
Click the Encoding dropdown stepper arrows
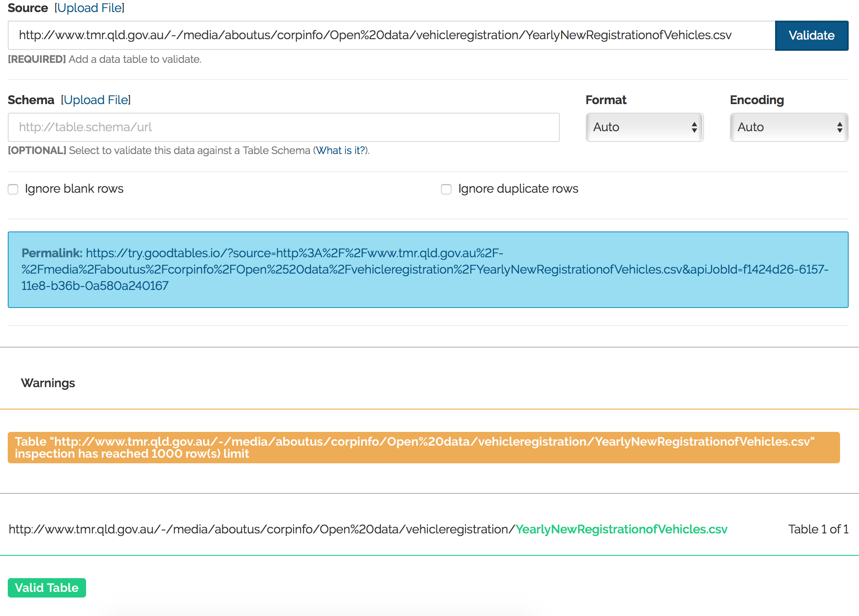pos(839,127)
